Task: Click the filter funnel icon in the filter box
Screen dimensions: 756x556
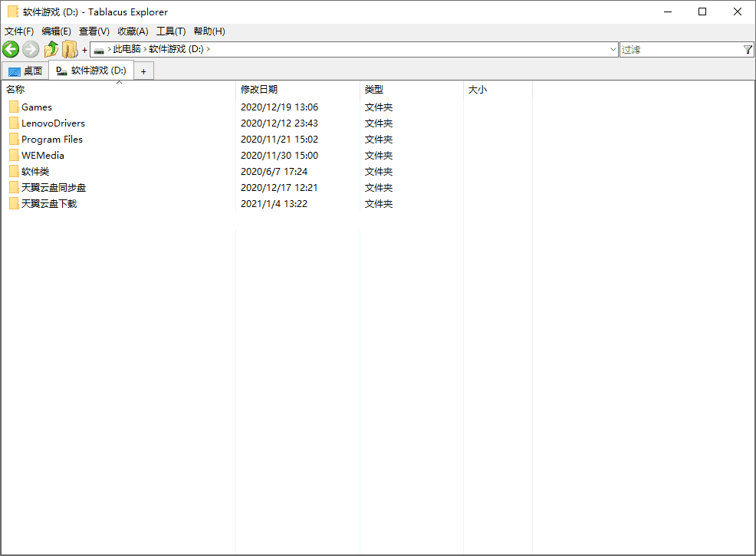Action: tap(748, 49)
